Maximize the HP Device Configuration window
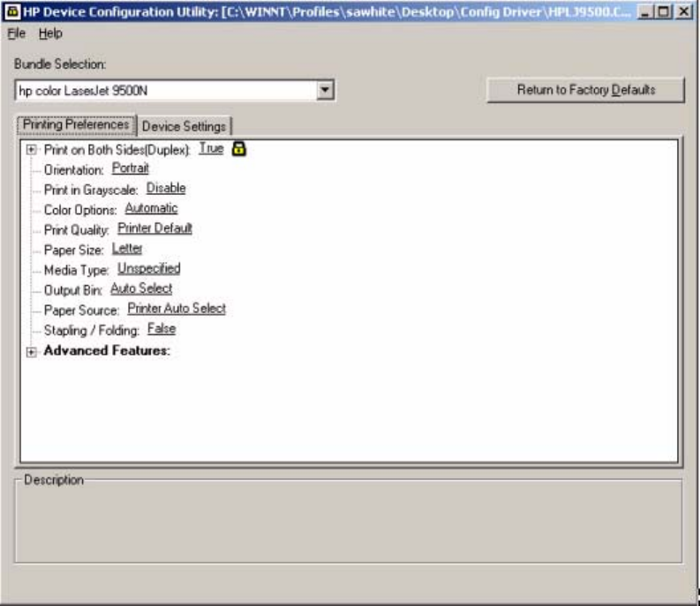This screenshot has width=700, height=606. point(664,11)
